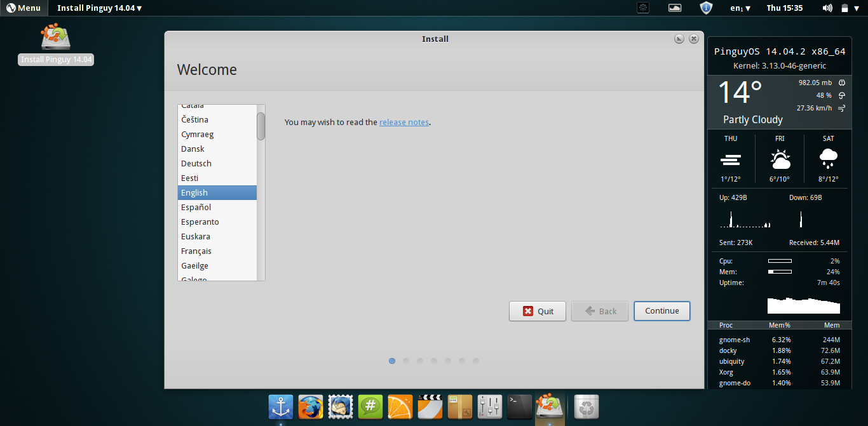Launch Firefox from the dock
Viewport: 868px width, 426px height.
(x=311, y=406)
